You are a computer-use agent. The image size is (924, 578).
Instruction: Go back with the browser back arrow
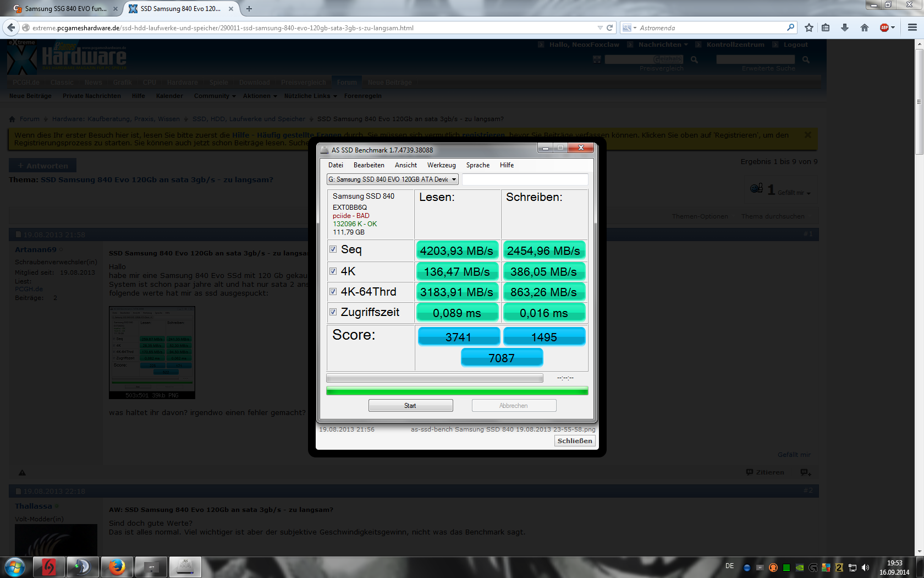click(x=11, y=28)
